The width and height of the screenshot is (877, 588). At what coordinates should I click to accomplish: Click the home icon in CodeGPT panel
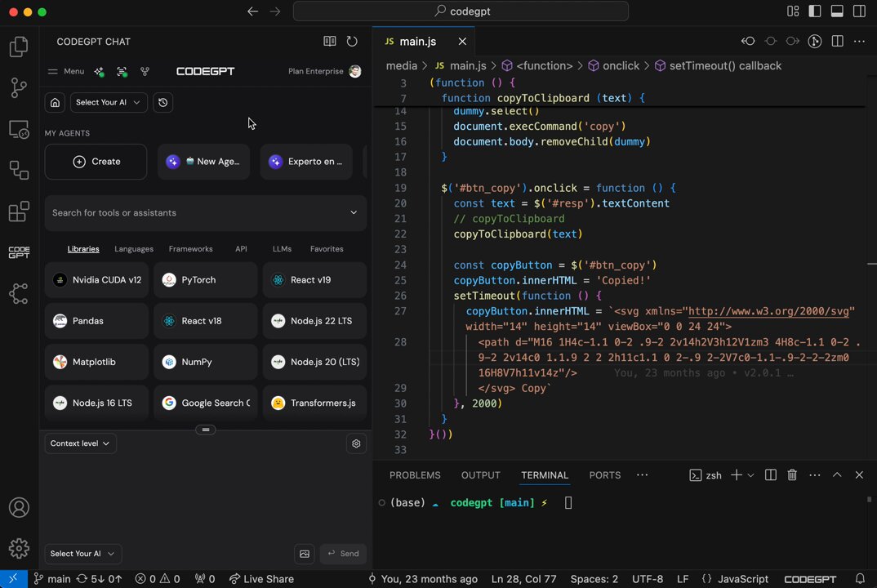tap(55, 102)
